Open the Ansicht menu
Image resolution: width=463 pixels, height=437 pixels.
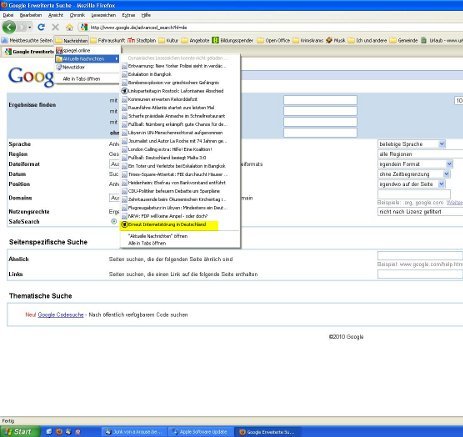click(x=55, y=15)
